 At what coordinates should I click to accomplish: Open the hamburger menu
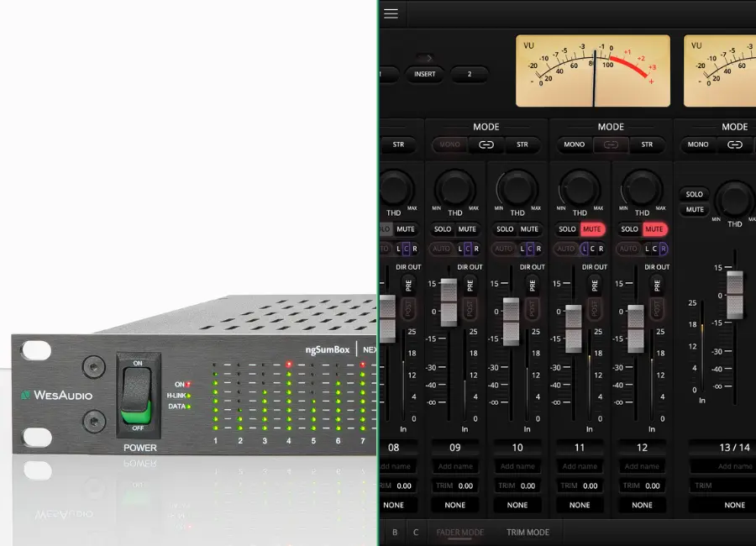391,13
